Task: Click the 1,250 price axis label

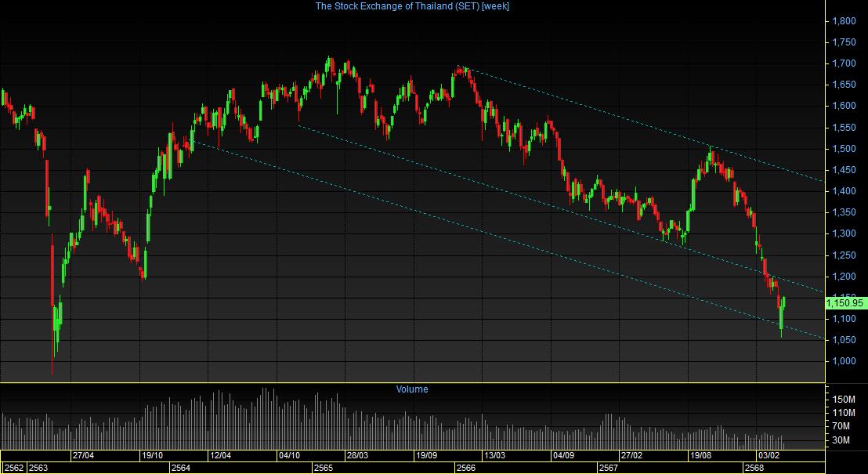Action: (x=844, y=255)
